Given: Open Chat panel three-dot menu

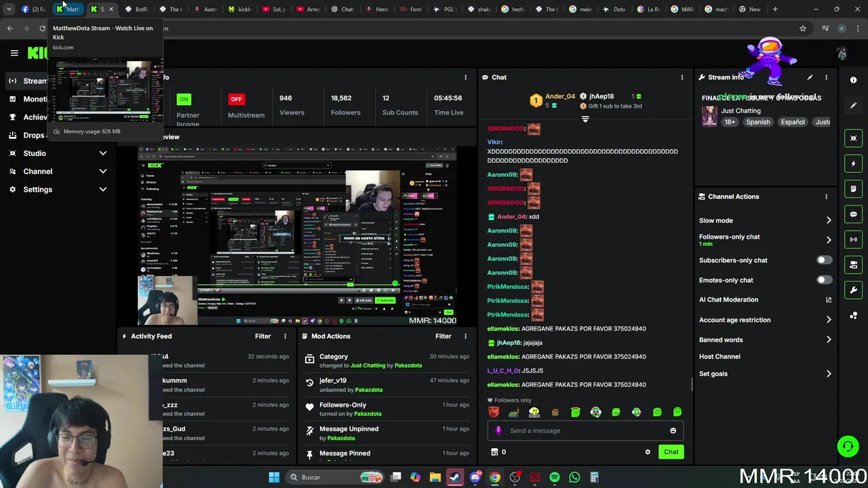Looking at the screenshot, I should click(x=682, y=77).
